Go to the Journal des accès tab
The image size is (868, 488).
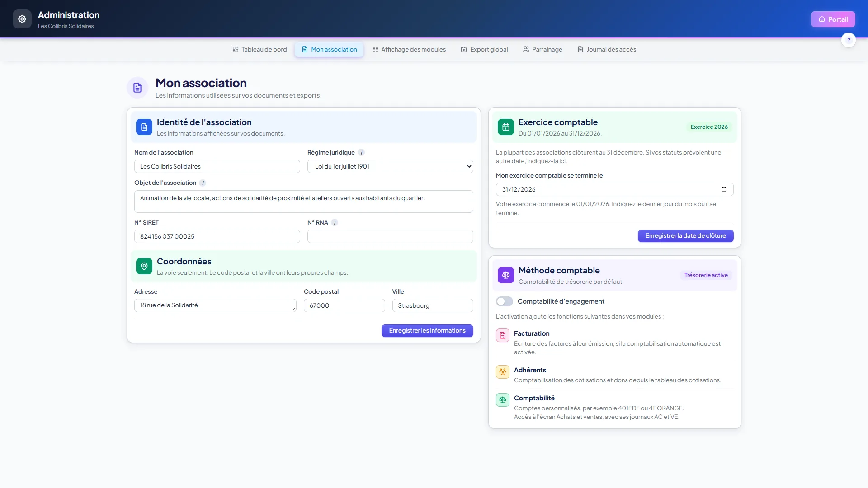(x=607, y=50)
